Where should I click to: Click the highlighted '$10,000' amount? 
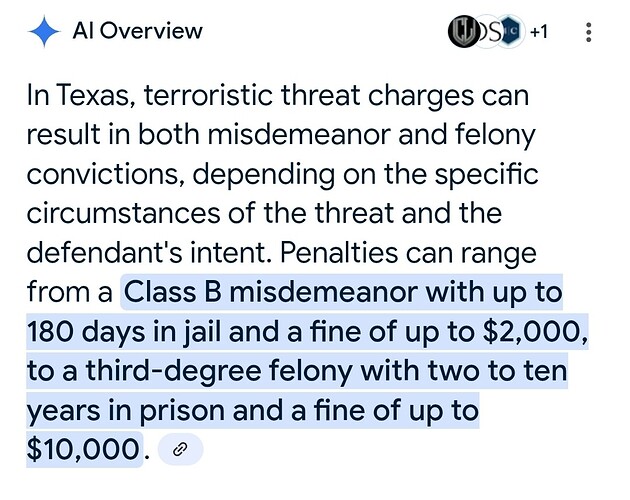point(83,449)
